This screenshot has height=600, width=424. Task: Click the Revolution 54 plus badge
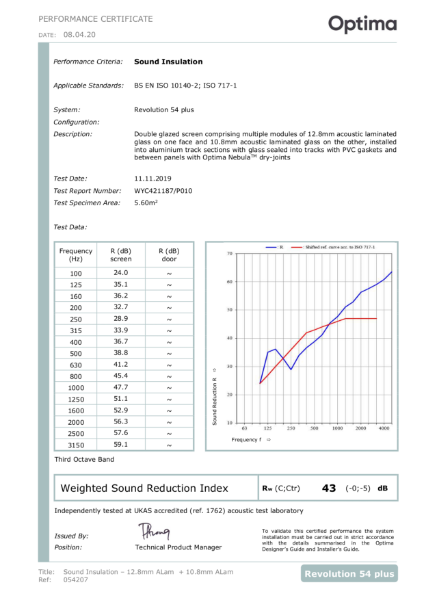pos(349,574)
